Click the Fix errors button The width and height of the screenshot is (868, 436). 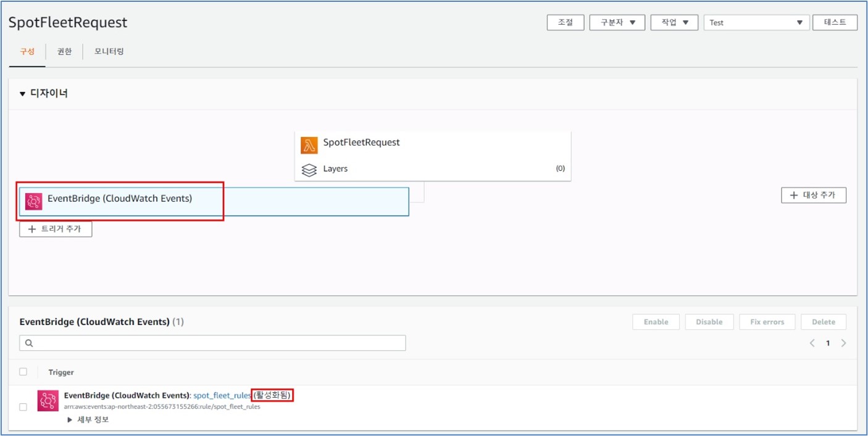(x=767, y=322)
